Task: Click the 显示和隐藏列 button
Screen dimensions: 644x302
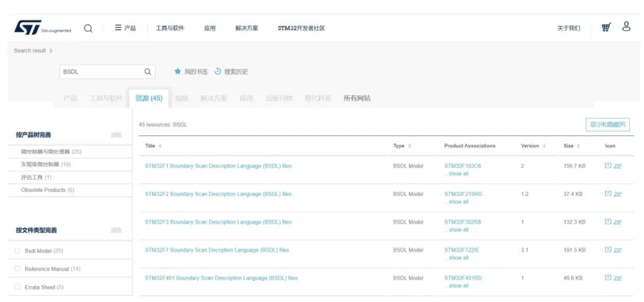Action: tap(608, 124)
